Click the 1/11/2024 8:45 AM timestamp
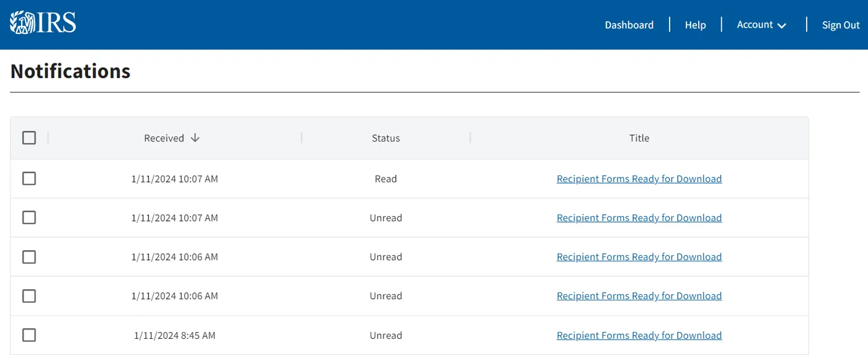868x355 pixels. click(x=175, y=335)
